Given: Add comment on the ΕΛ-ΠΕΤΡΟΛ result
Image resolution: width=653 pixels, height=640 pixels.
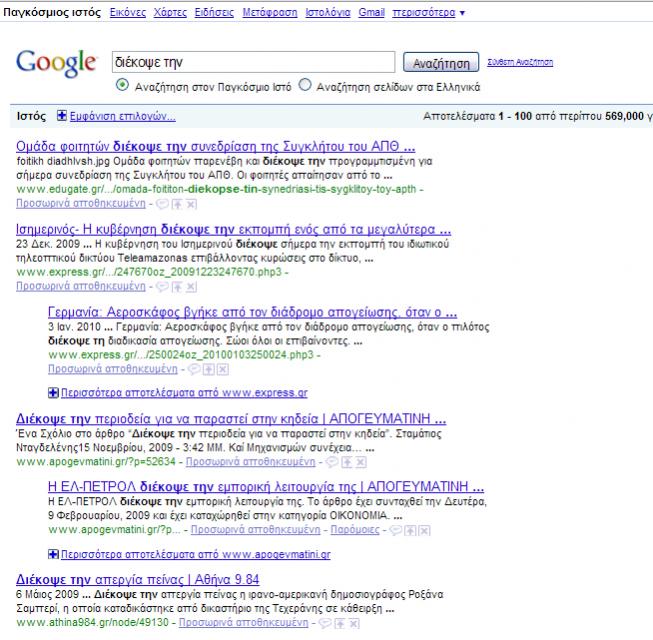Looking at the screenshot, I should (x=396, y=530).
